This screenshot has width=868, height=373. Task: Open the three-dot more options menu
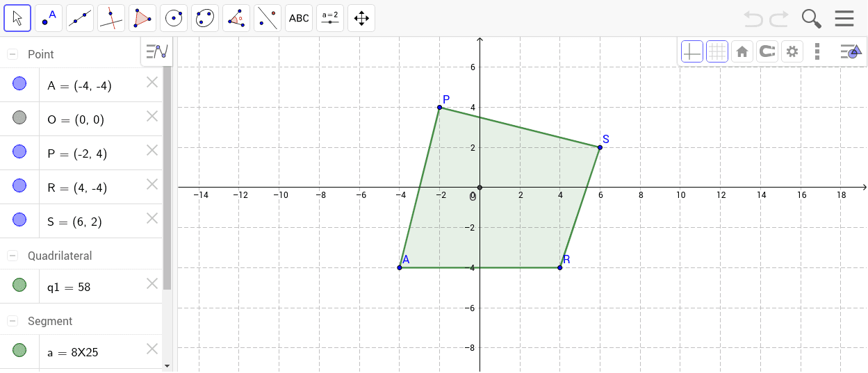[817, 51]
